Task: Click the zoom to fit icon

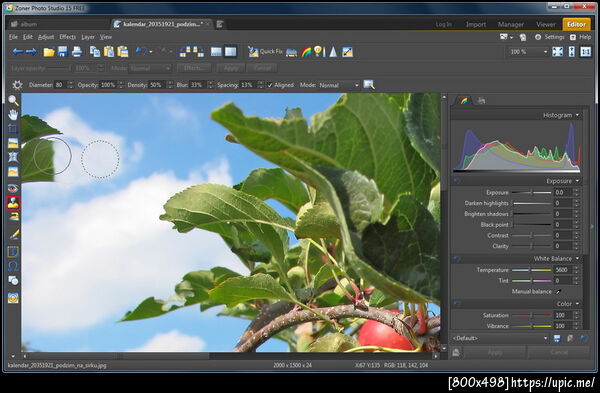Action: [558, 52]
